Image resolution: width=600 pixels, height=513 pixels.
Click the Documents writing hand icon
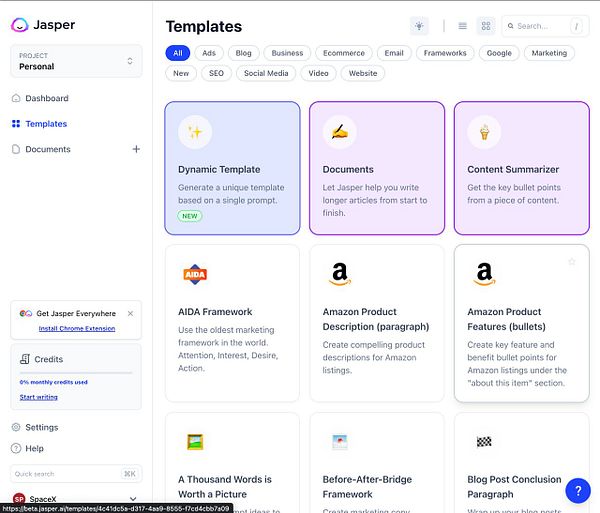(340, 132)
